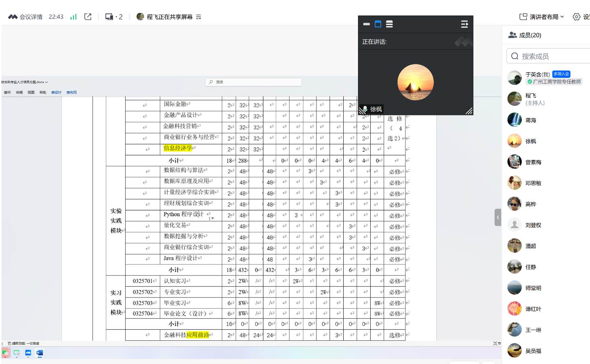Click the 多端入会 badge beside 于英含
The image size is (590, 364).
click(561, 74)
